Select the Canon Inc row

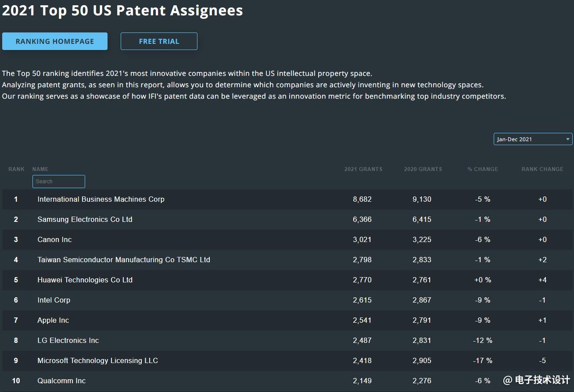54,240
